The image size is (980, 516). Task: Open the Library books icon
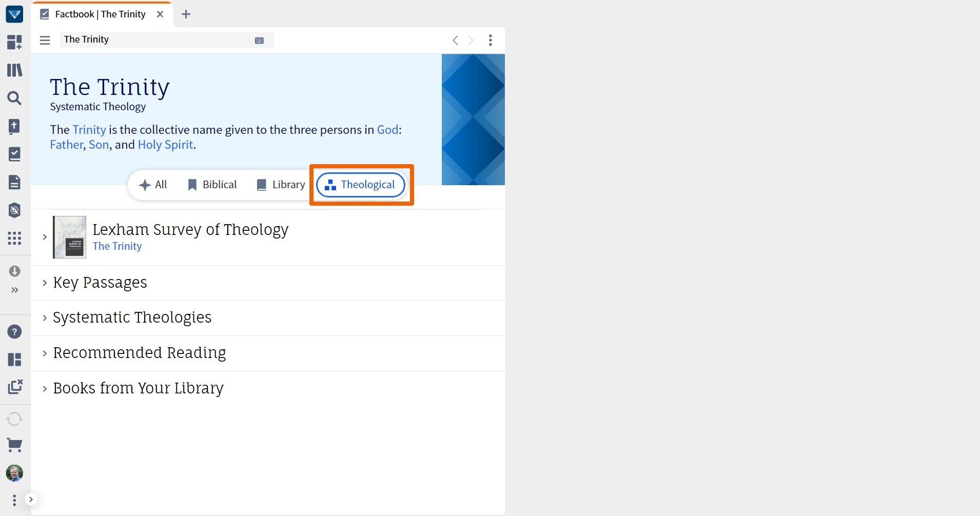14,70
